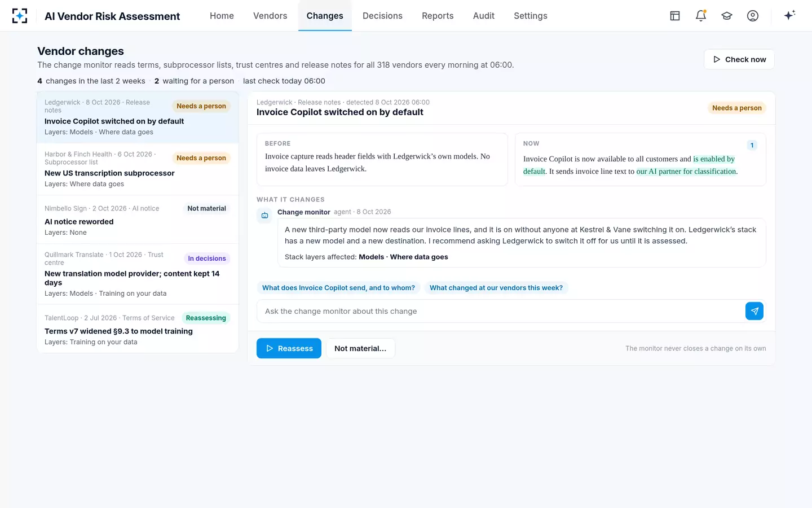Select the Changes tab
This screenshot has height=508, width=812.
click(325, 16)
